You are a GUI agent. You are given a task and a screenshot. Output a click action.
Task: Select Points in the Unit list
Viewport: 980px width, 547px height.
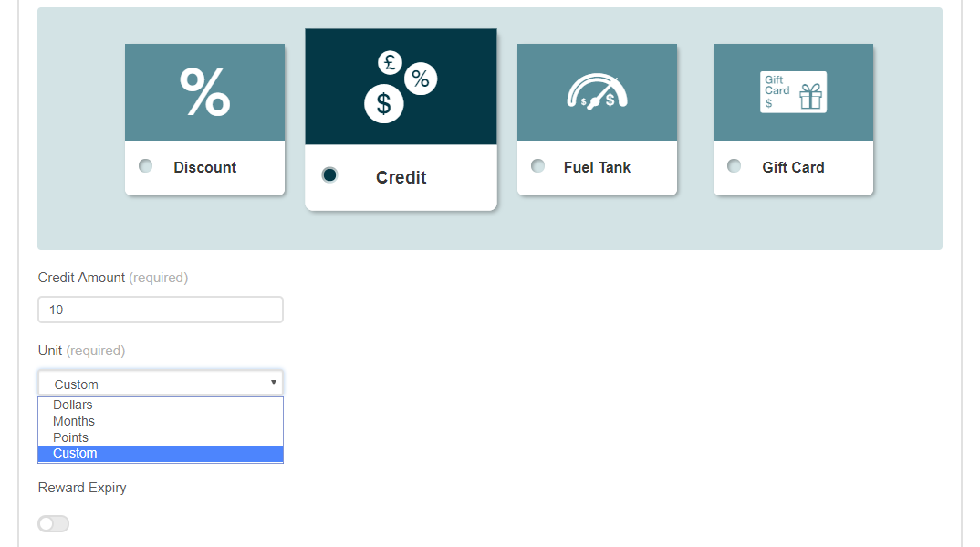coord(71,437)
